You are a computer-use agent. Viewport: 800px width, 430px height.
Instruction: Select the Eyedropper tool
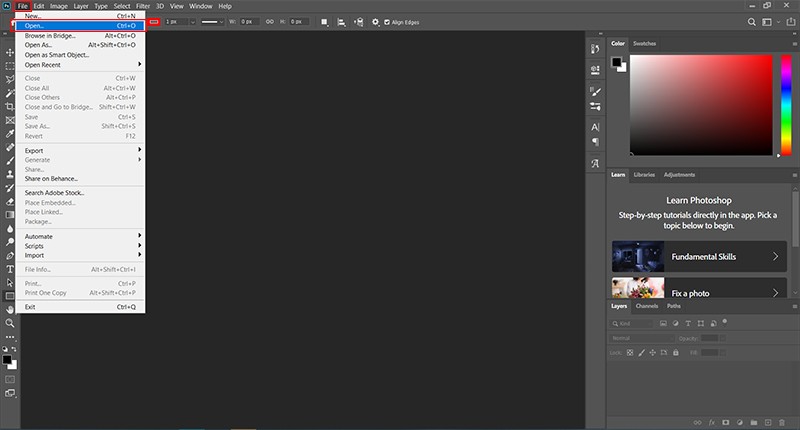click(10, 134)
